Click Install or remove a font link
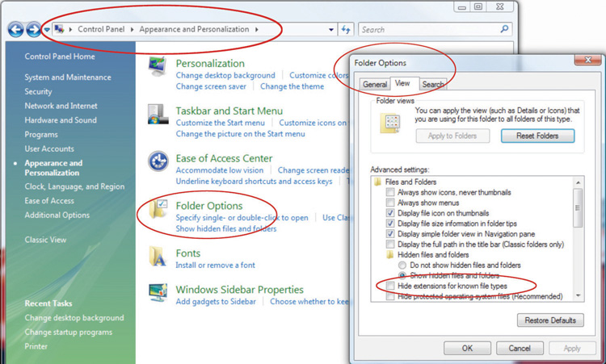606x364 pixels. click(x=215, y=266)
